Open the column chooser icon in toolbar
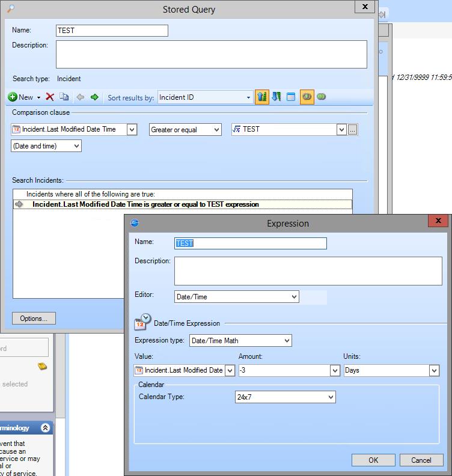 [291, 97]
